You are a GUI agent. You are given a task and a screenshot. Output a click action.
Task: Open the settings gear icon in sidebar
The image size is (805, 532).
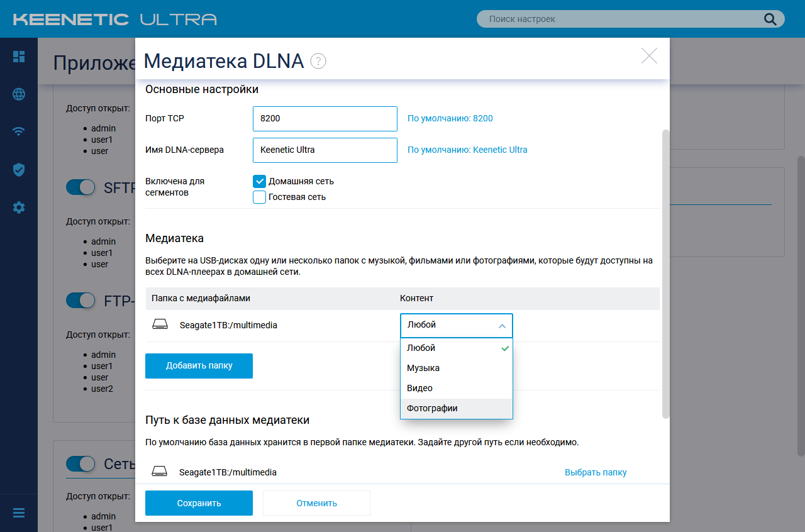19,207
